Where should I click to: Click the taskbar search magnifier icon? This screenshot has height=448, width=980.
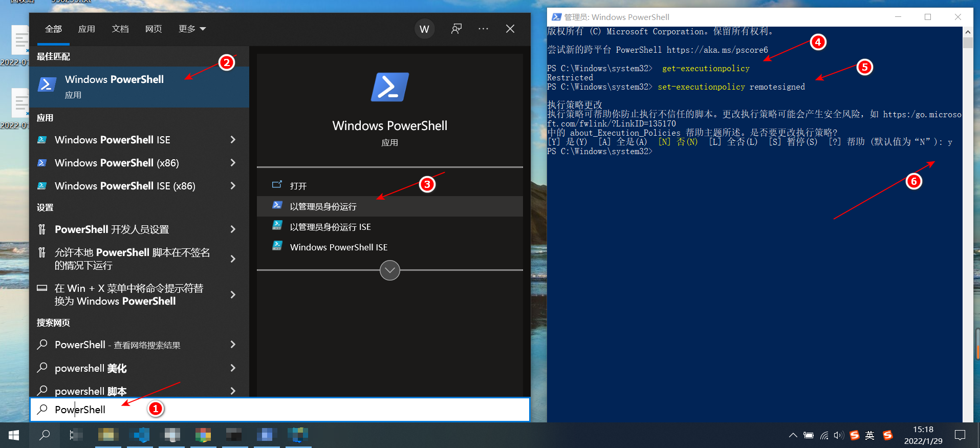click(x=45, y=435)
